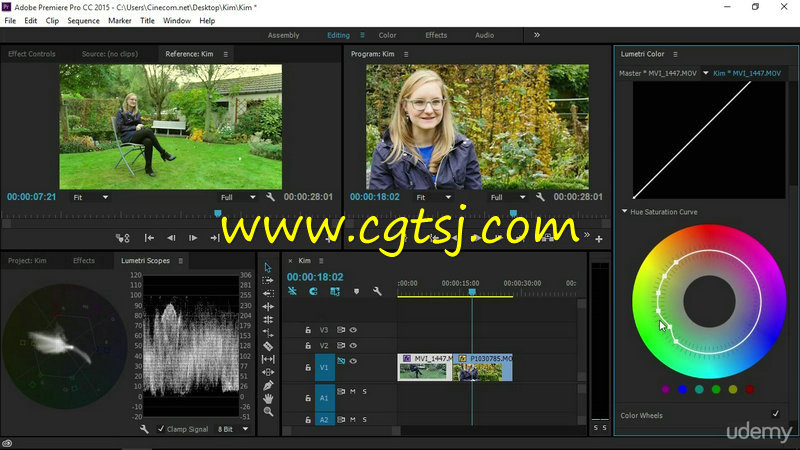Select the Pen tool
This screenshot has height=450, width=800.
[268, 386]
